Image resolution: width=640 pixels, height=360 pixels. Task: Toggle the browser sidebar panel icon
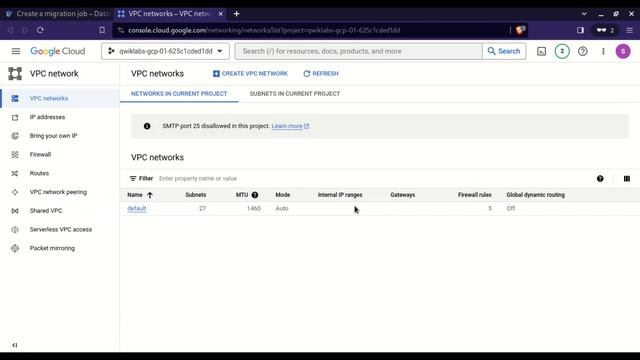click(580, 30)
